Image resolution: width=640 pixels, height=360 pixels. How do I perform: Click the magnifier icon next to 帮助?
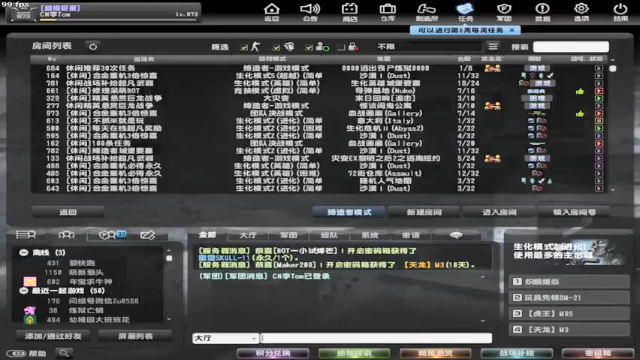64,353
